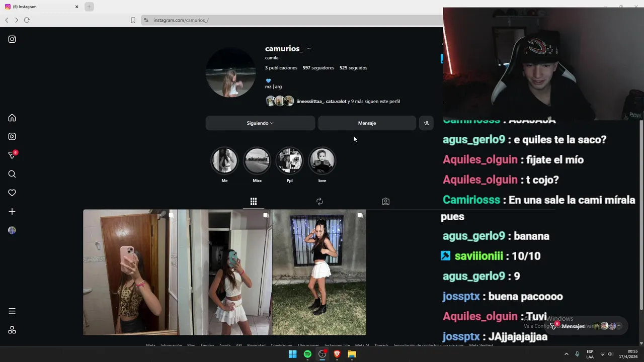Switch to the tagged photos tab
The height and width of the screenshot is (362, 644).
click(x=385, y=202)
